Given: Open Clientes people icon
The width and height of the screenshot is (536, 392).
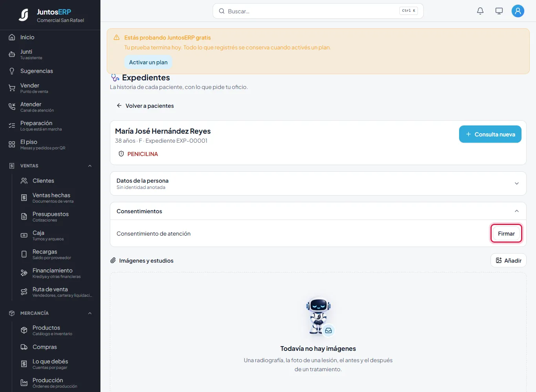Looking at the screenshot, I should (x=24, y=181).
